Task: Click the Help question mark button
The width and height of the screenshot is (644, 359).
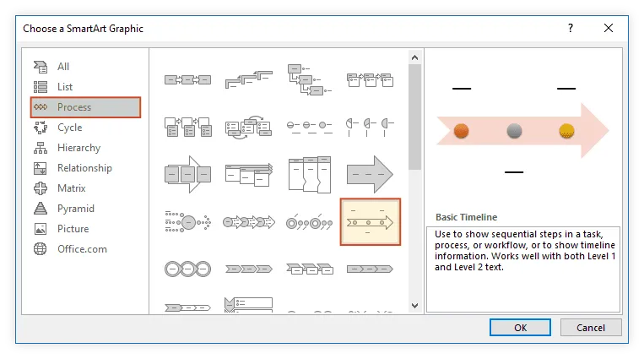Action: coord(572,28)
